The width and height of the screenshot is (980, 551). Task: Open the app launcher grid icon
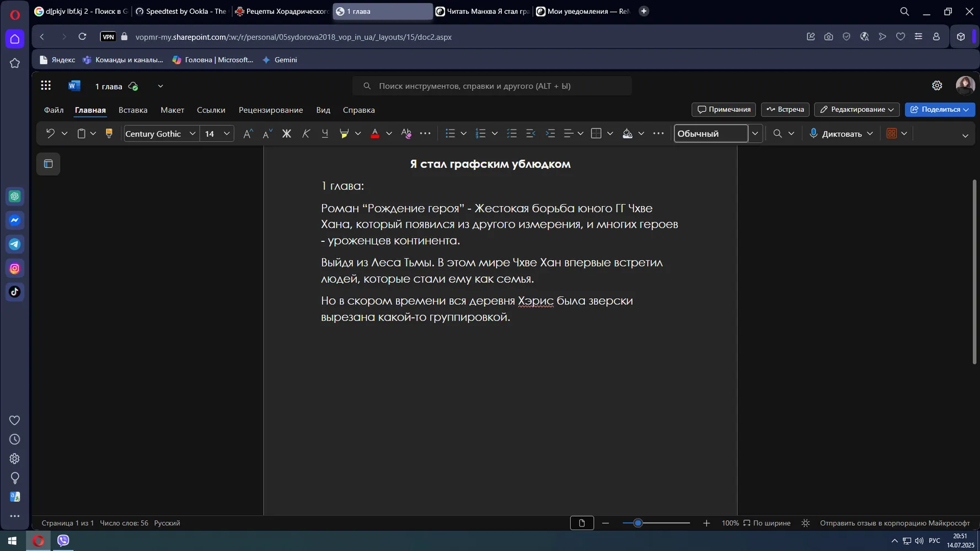[46, 85]
